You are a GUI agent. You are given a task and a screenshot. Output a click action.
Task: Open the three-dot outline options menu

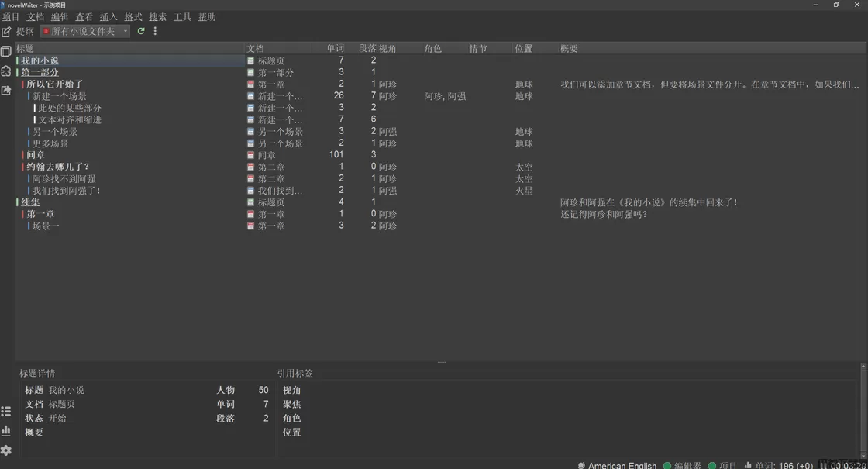pyautogui.click(x=155, y=31)
